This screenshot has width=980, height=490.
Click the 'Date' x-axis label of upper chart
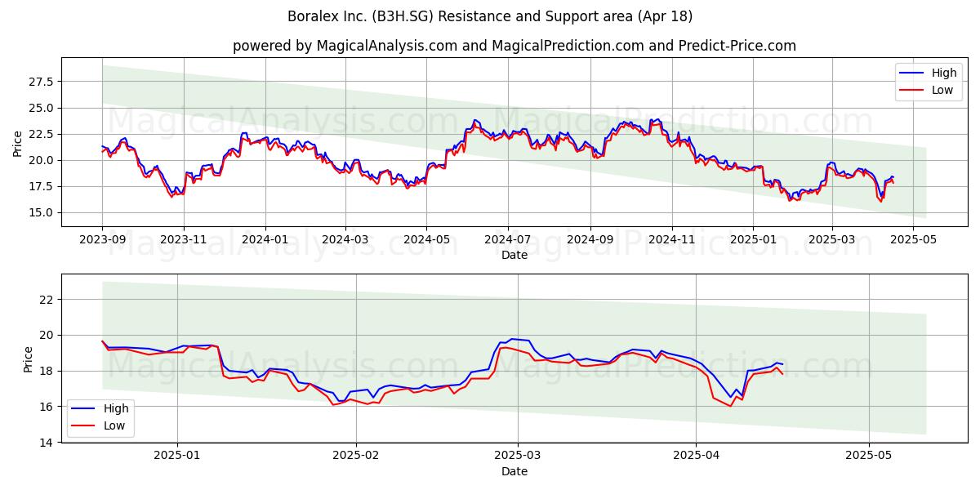(x=514, y=255)
